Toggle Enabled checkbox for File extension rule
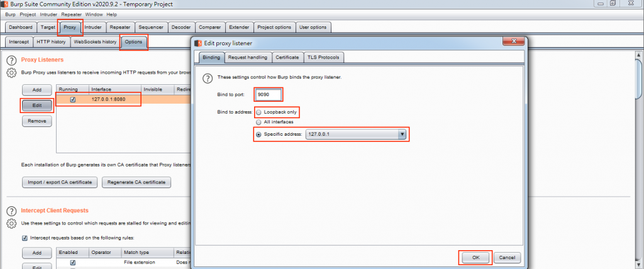Viewport: 644px width, 269px height. 73,262
